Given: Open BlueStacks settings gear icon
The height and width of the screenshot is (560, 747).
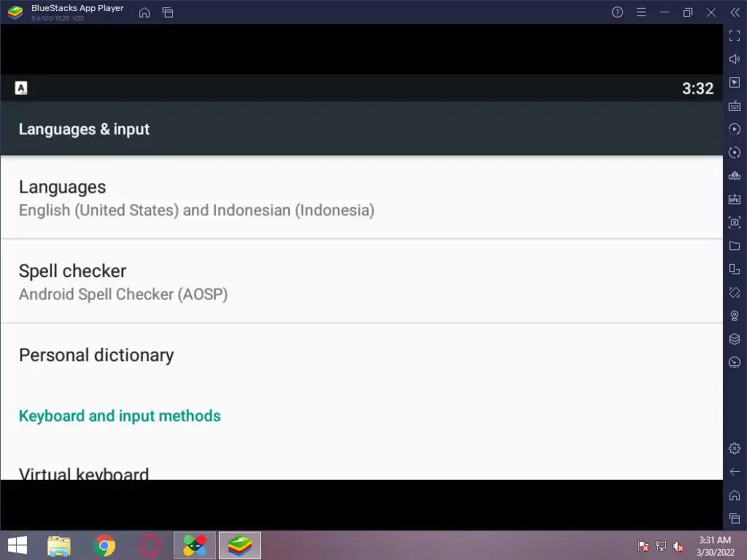Looking at the screenshot, I should (735, 448).
